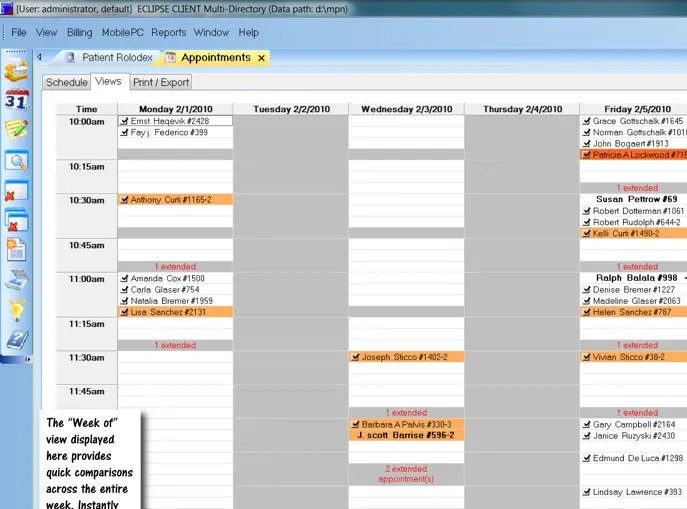Click the Tuesday 2/2/2010 column header

291,109
